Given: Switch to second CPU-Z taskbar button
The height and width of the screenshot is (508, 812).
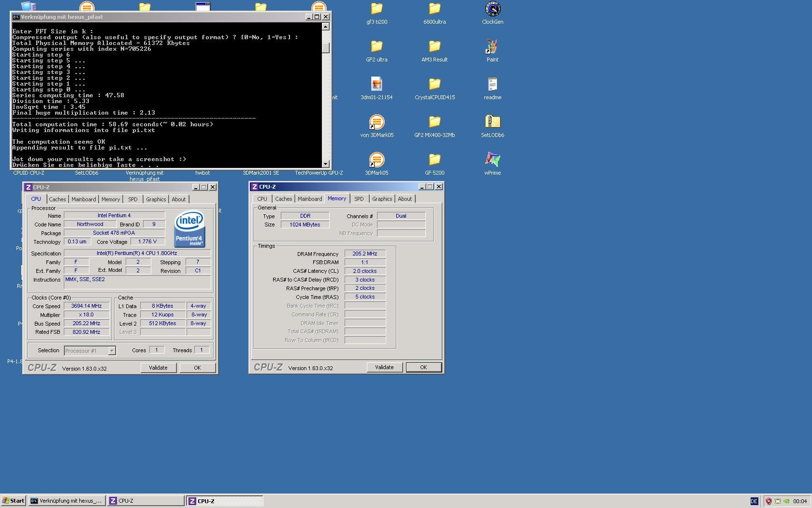Looking at the screenshot, I should pyautogui.click(x=225, y=501).
